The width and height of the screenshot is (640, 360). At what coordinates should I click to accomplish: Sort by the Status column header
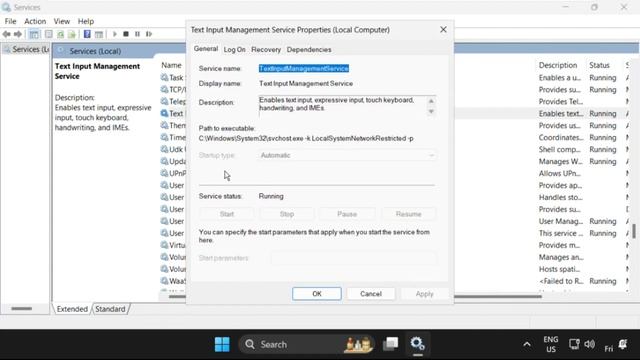coord(599,65)
